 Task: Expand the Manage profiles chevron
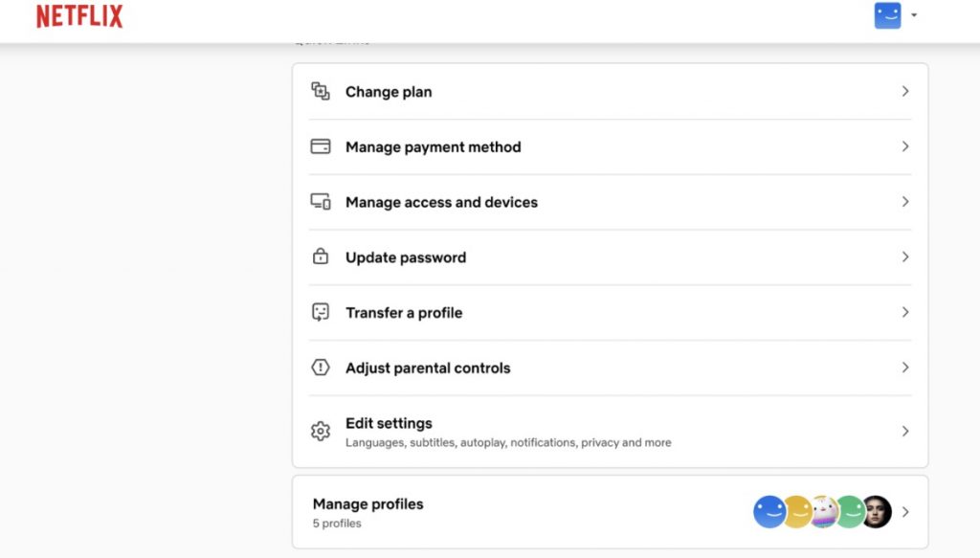pos(905,512)
